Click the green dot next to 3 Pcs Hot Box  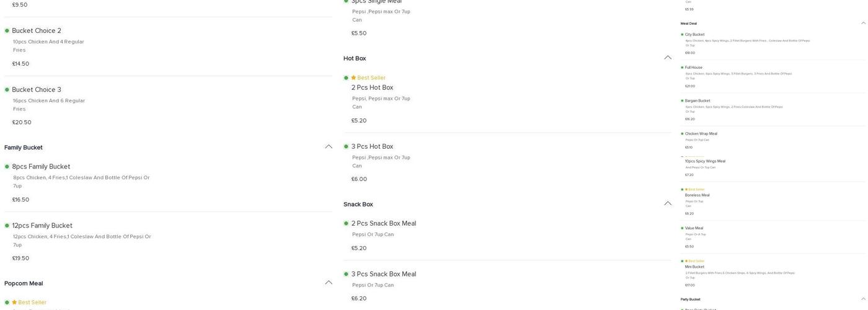pyautogui.click(x=346, y=146)
